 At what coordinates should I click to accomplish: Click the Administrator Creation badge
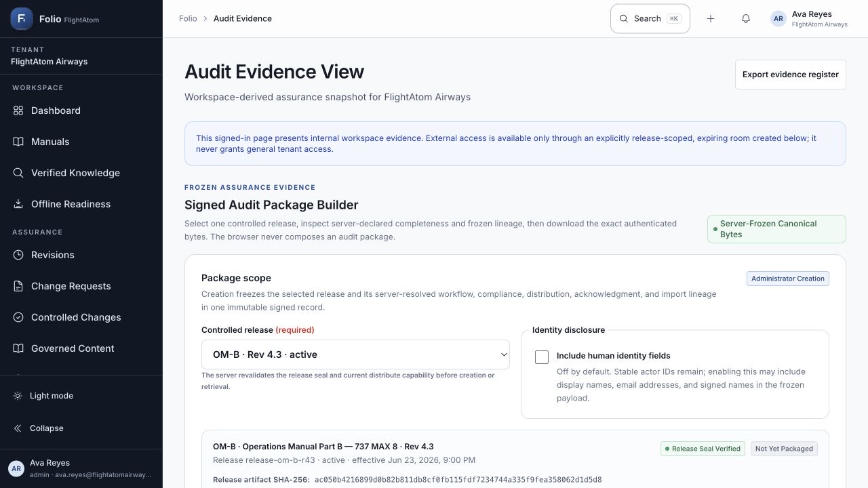pos(788,279)
